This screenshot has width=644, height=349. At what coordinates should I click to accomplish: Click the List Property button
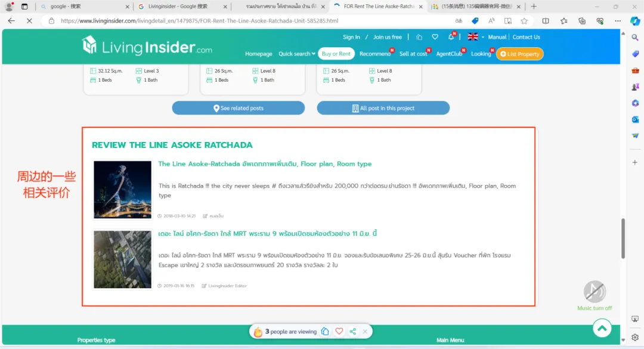pyautogui.click(x=519, y=54)
